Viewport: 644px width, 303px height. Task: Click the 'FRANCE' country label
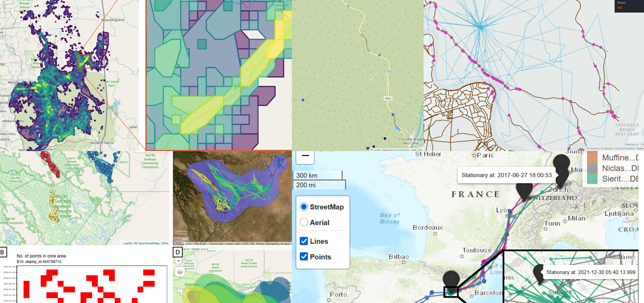[x=475, y=193]
